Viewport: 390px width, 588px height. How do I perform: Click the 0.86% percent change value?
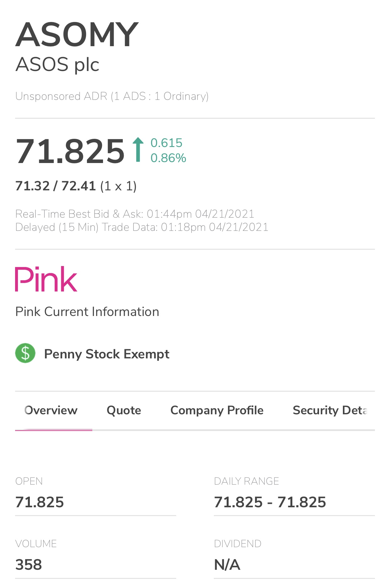[x=168, y=158]
